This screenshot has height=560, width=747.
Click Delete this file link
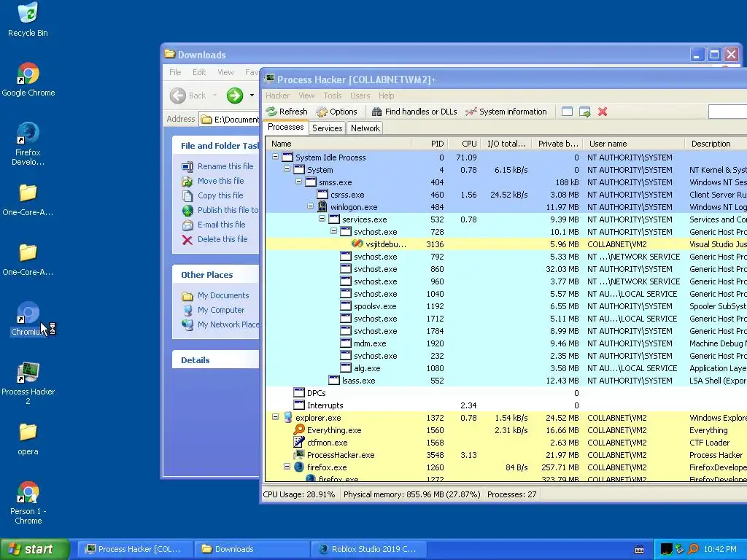coord(222,239)
